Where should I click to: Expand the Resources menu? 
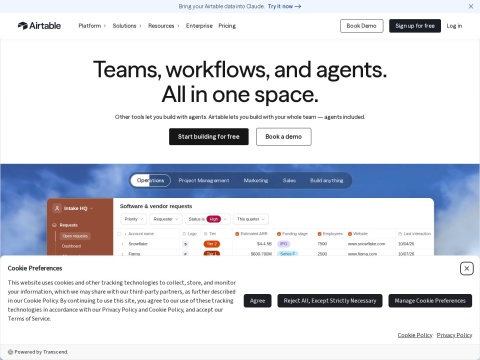[164, 26]
